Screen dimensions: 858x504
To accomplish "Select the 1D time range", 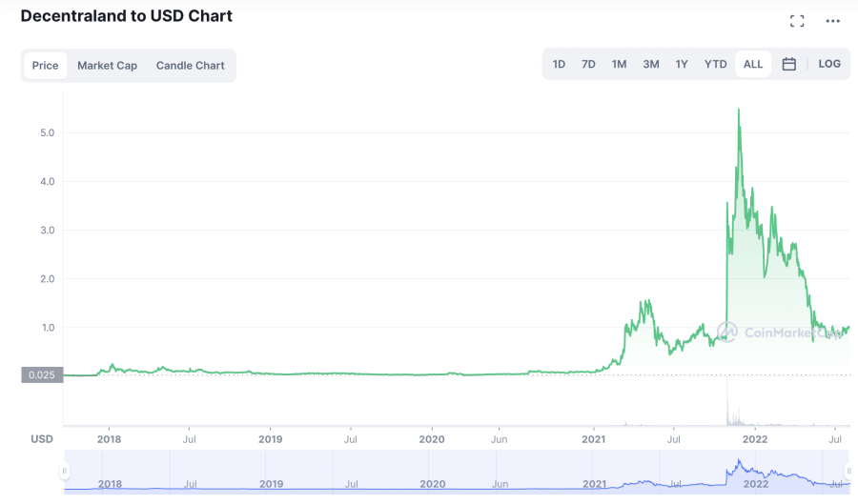I will 559,64.
